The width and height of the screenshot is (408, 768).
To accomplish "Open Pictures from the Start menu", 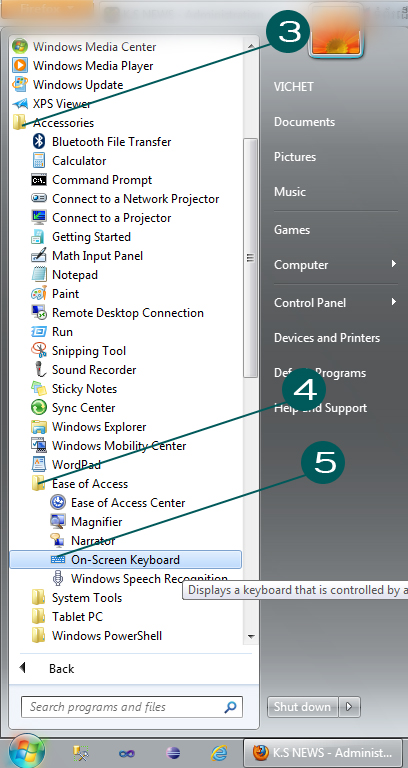I will tap(295, 157).
